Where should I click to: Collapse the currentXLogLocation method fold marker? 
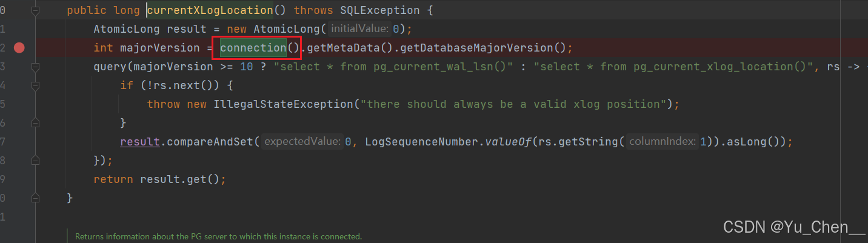point(35,10)
